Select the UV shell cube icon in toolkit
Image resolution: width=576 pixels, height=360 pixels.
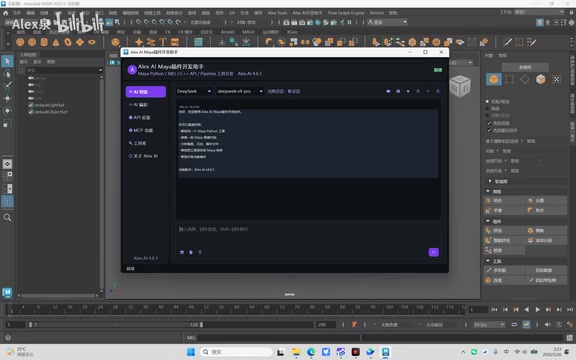[541, 79]
